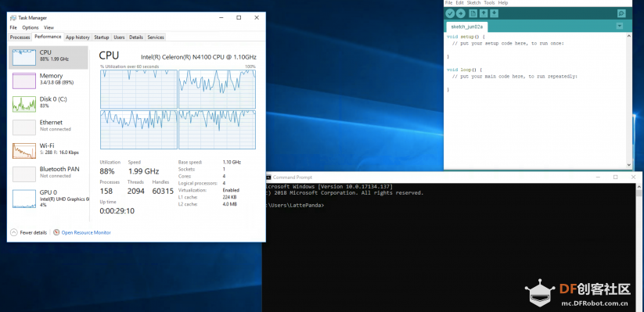The width and height of the screenshot is (644, 312).
Task: Click the Resource Monitor icon
Action: click(56, 232)
